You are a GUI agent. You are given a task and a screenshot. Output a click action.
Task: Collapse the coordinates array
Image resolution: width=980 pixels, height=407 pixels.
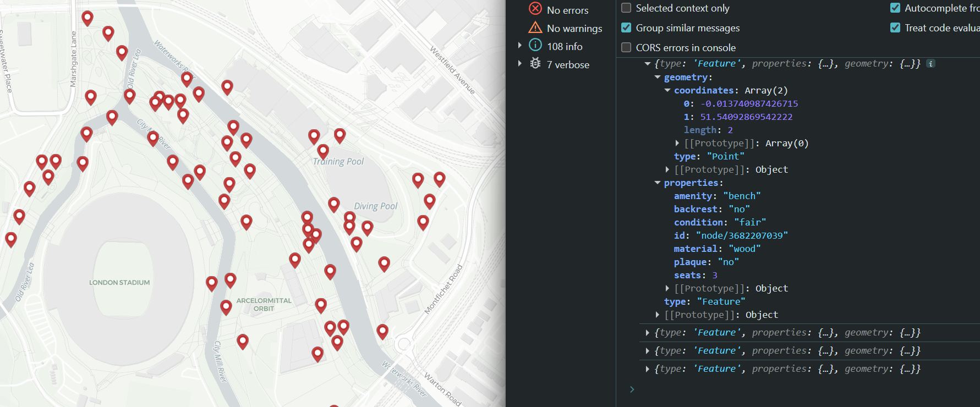click(x=667, y=91)
